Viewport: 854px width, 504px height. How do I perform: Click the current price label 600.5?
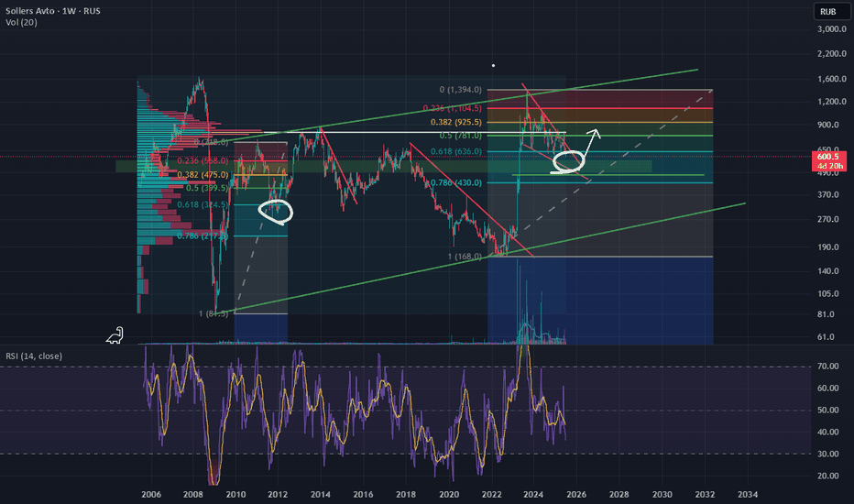pyautogui.click(x=827, y=157)
